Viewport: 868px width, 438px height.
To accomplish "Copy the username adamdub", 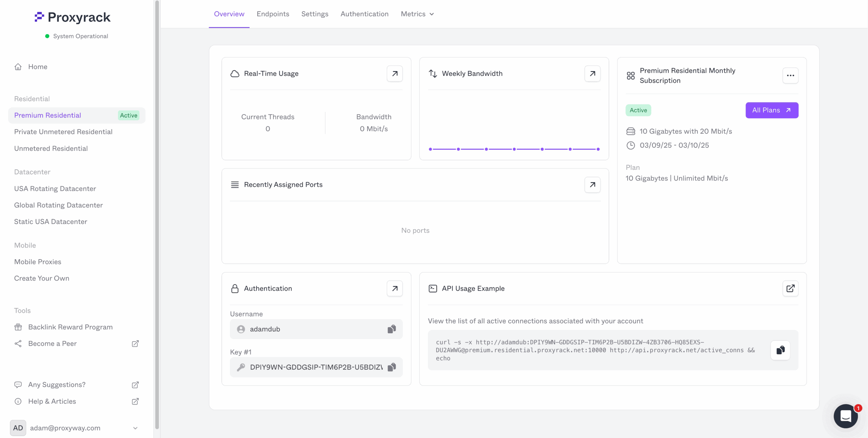I will 392,329.
